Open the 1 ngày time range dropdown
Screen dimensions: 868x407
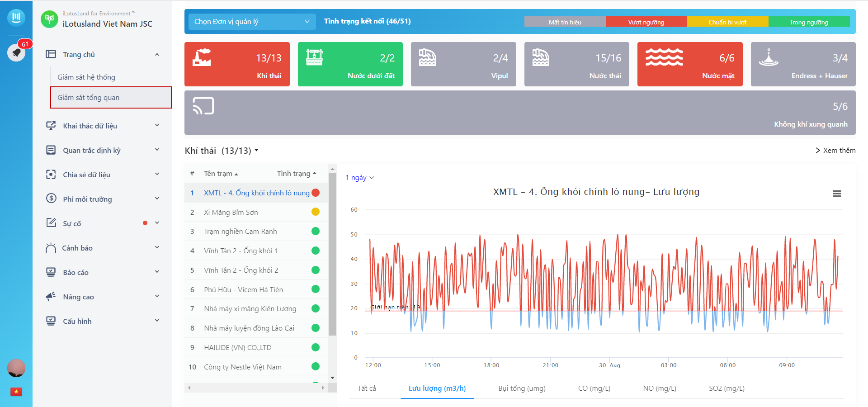[x=360, y=178]
